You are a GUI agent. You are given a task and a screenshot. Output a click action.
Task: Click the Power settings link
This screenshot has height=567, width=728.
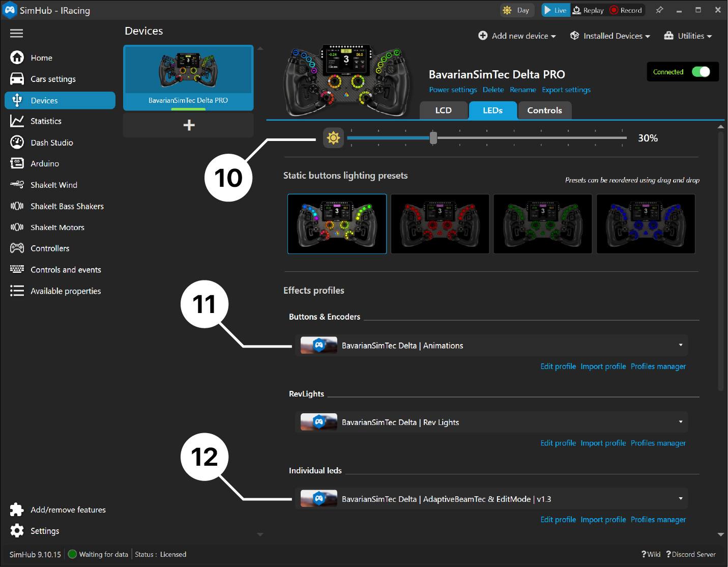tap(453, 90)
